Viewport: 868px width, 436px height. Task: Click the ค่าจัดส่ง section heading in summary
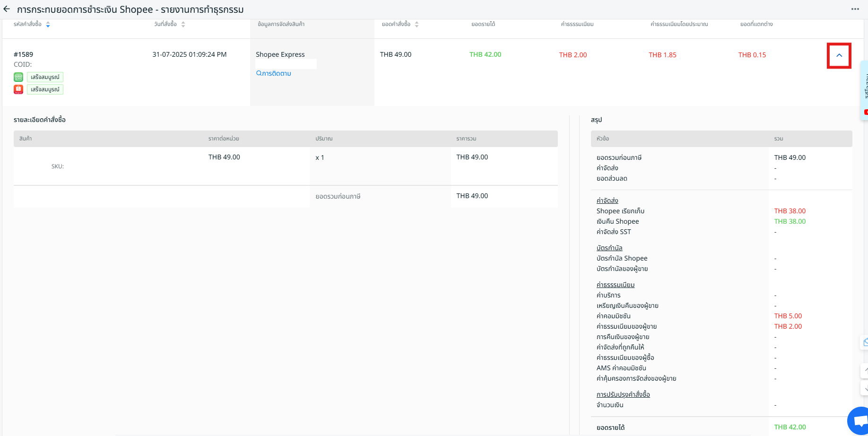pyautogui.click(x=607, y=201)
